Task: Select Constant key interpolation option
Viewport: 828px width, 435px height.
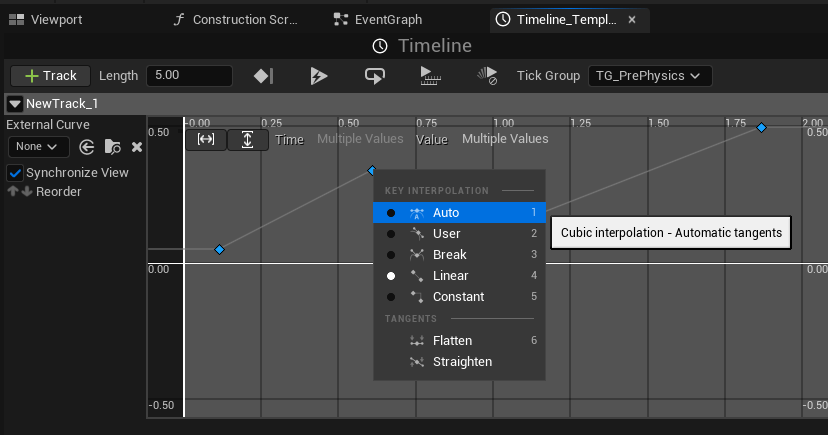Action: point(458,297)
